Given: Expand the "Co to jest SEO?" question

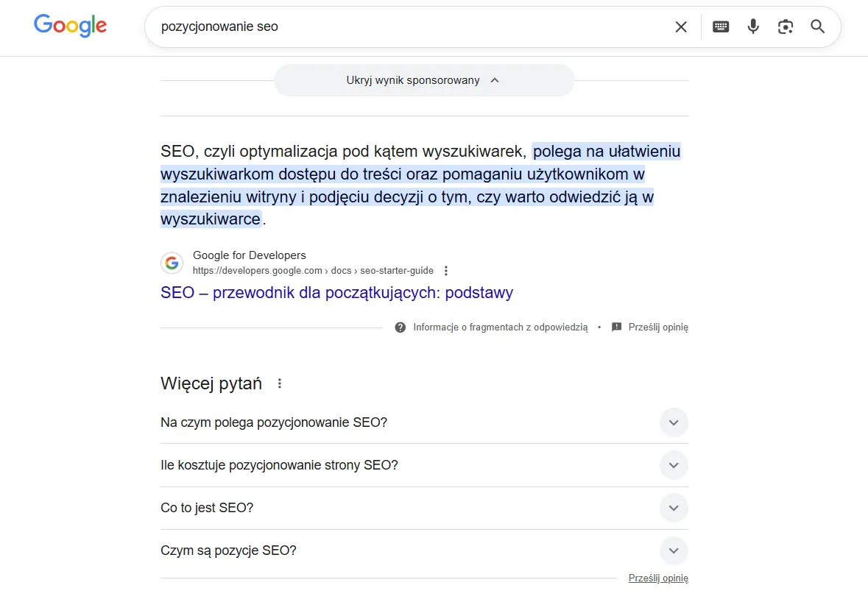Looking at the screenshot, I should click(x=673, y=508).
